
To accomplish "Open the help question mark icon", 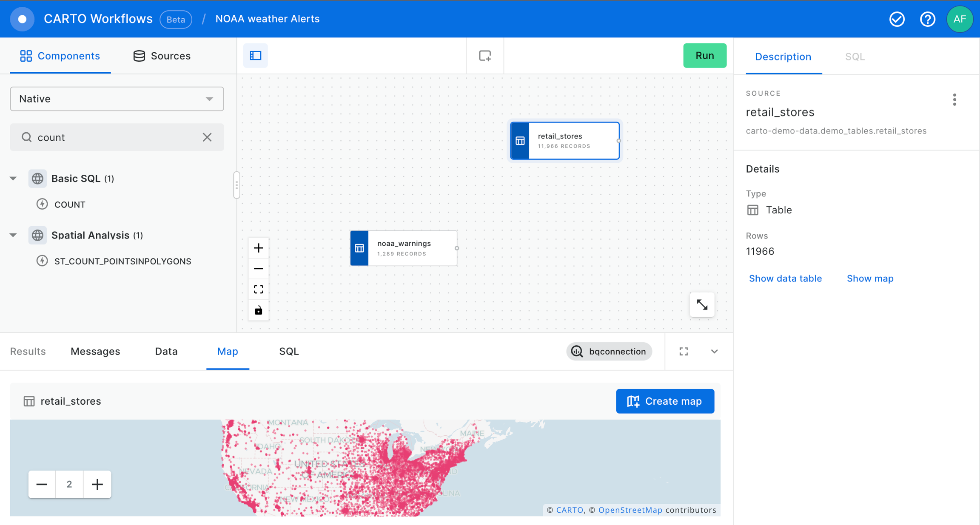I will click(927, 19).
